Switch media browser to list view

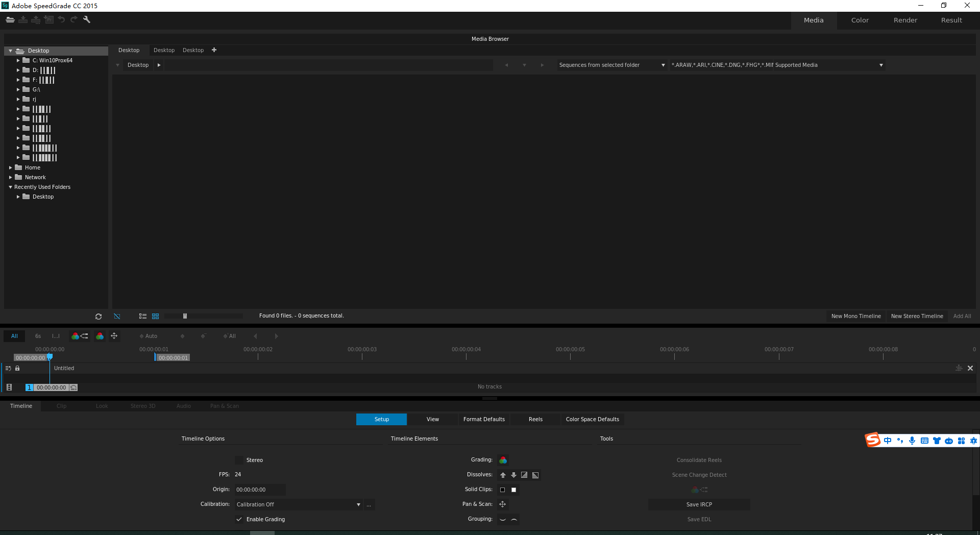point(143,317)
